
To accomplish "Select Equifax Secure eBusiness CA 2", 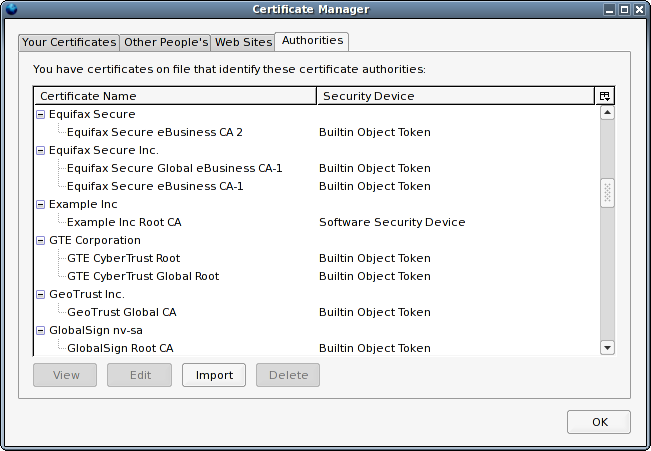I will pyautogui.click(x=154, y=132).
